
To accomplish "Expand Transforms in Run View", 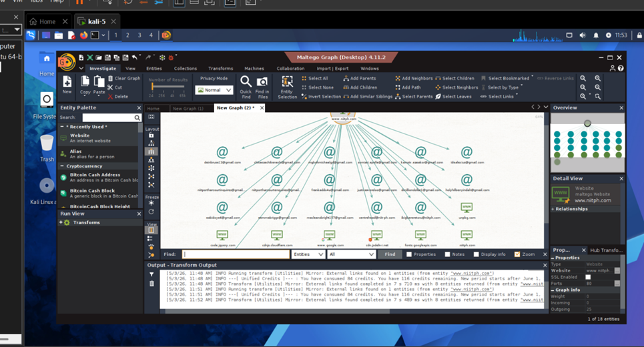I will (x=61, y=223).
